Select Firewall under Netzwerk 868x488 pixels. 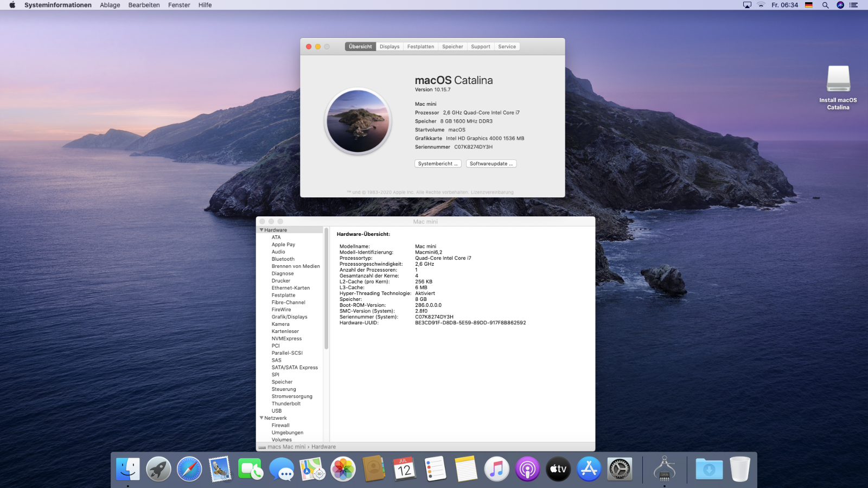tap(280, 426)
